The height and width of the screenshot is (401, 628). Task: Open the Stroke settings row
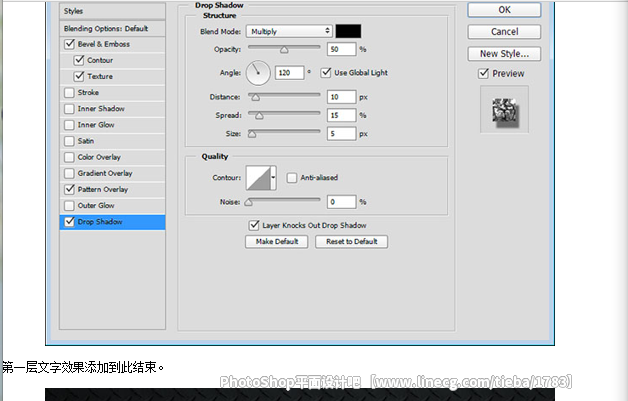(x=113, y=93)
